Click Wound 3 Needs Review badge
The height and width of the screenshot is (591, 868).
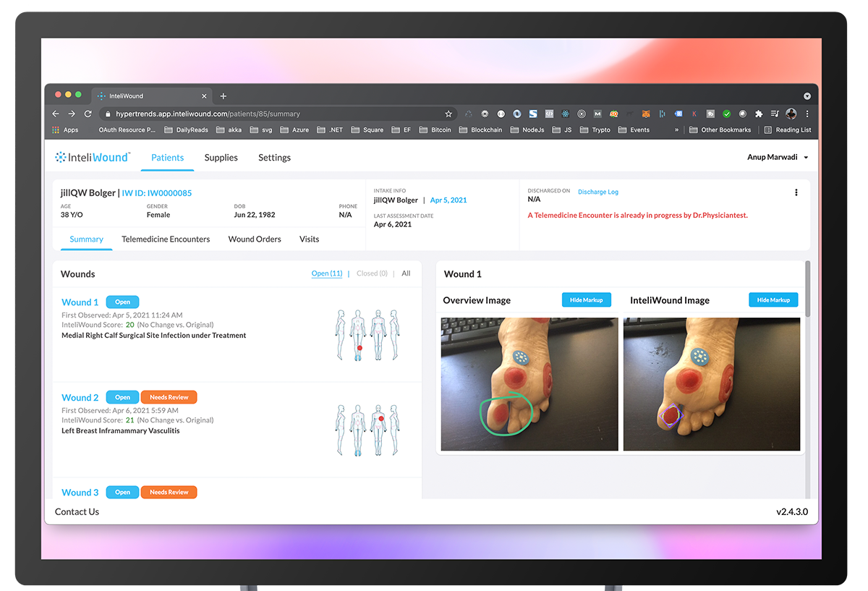pos(169,492)
